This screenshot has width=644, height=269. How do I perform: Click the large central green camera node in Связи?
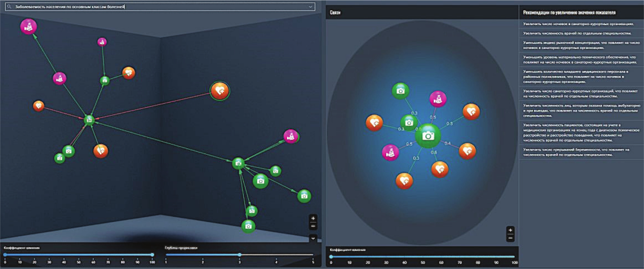point(428,136)
